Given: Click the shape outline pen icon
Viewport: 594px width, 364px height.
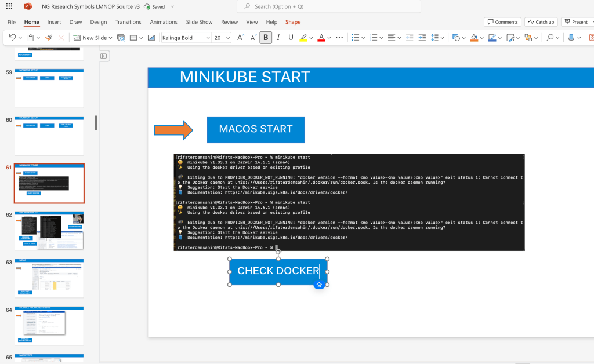Looking at the screenshot, I should pos(492,38).
